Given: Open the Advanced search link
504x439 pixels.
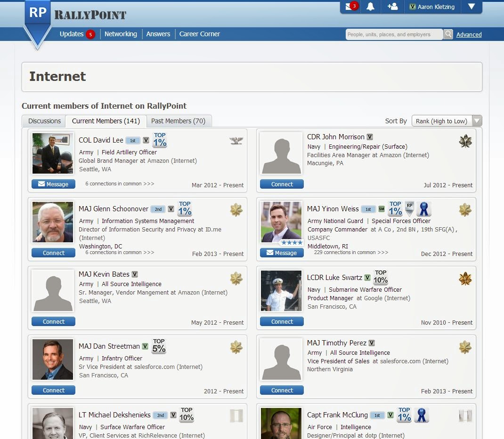Looking at the screenshot, I should click(x=469, y=35).
